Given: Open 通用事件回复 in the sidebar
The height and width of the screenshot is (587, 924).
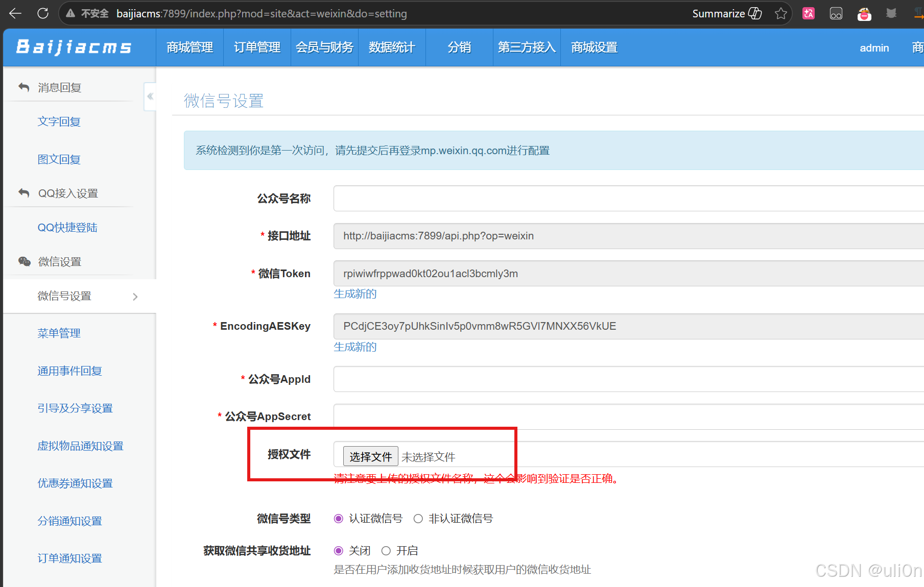Looking at the screenshot, I should point(69,371).
